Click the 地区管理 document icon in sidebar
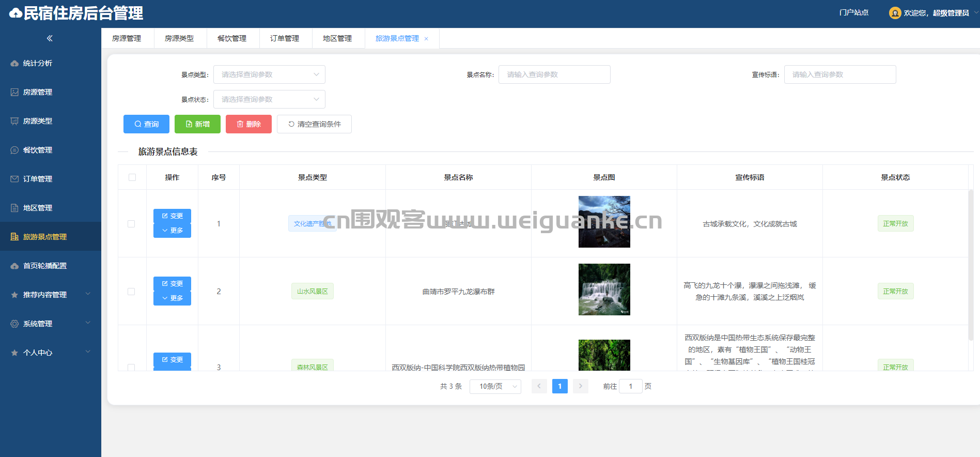 click(14, 208)
